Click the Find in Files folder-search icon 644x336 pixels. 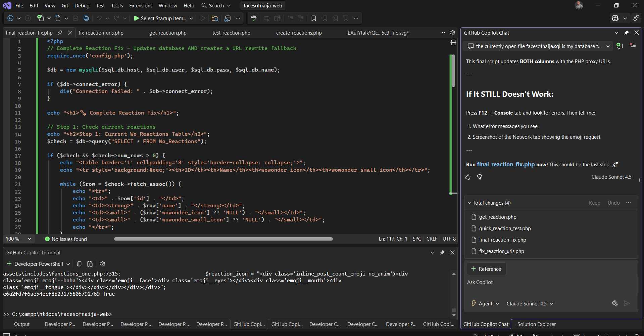pos(215,18)
